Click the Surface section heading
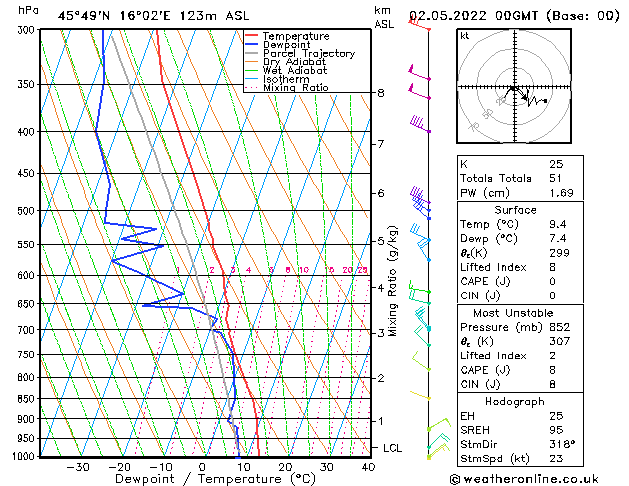This screenshot has height=486, width=629. point(515,210)
